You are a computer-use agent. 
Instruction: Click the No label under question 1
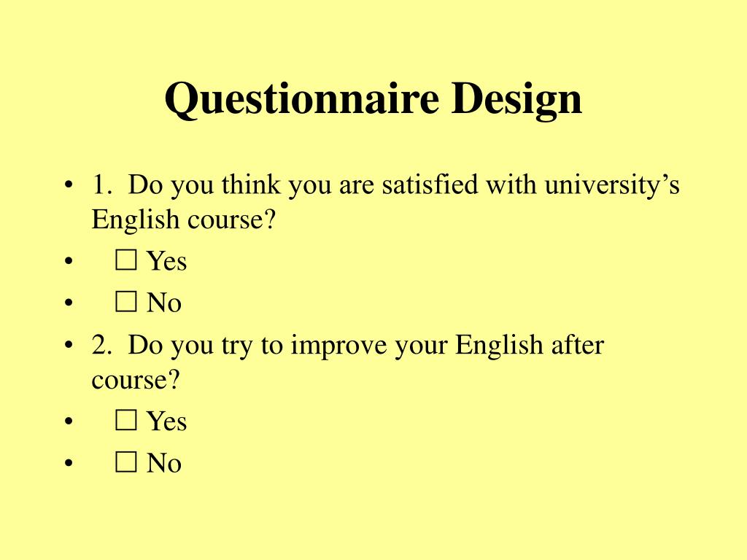click(x=164, y=303)
